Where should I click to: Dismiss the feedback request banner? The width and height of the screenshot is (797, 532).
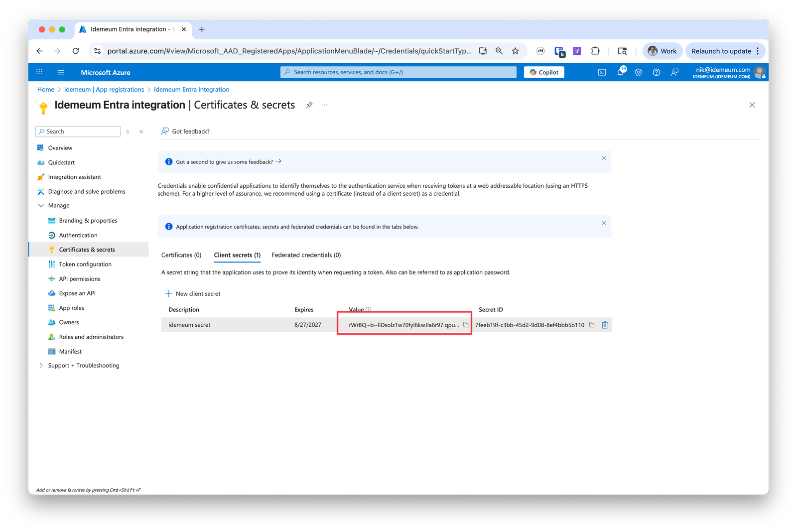click(x=604, y=158)
